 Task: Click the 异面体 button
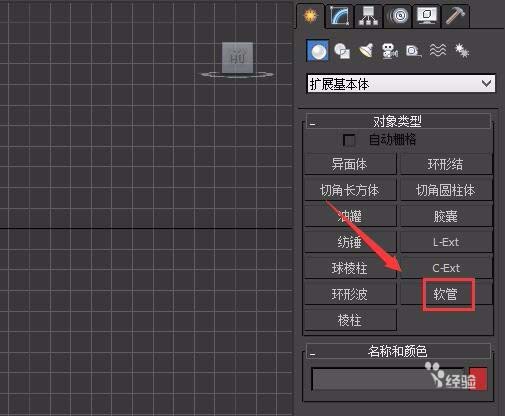click(x=350, y=164)
